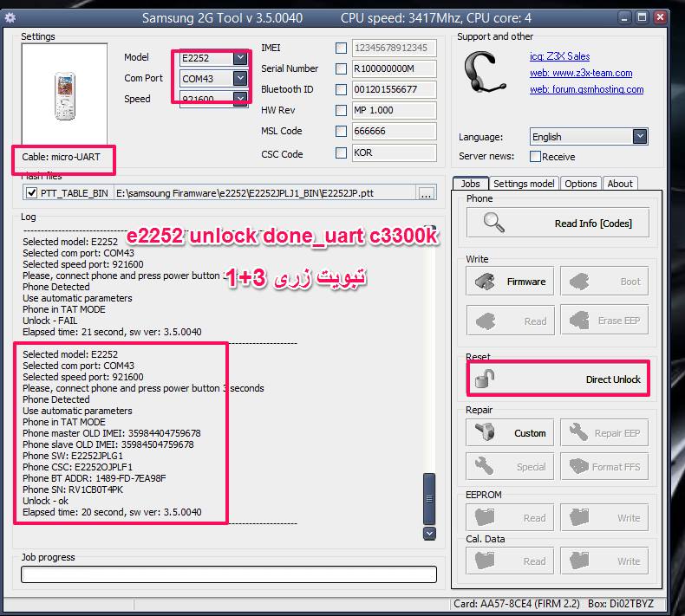Click log line 'Phone SW: E2252JPLG1'
Image resolution: width=685 pixels, height=616 pixels.
click(x=73, y=456)
